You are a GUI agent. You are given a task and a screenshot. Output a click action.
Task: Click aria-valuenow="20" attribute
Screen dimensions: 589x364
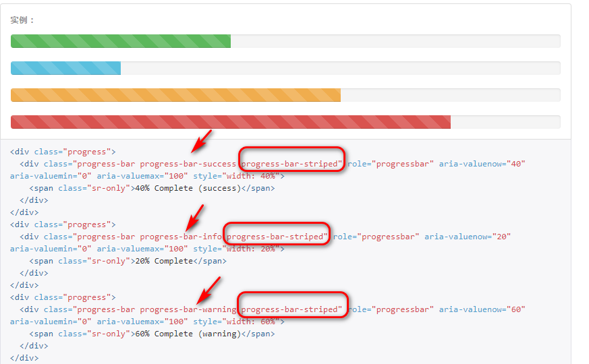coord(468,237)
